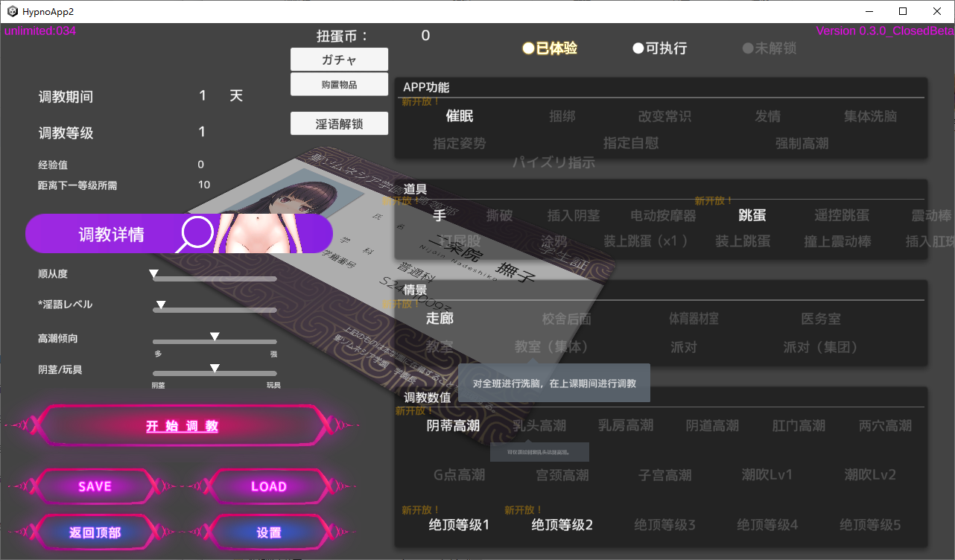Choose the 阴蒂高潮 training value
This screenshot has height=560, width=955.
tap(453, 425)
